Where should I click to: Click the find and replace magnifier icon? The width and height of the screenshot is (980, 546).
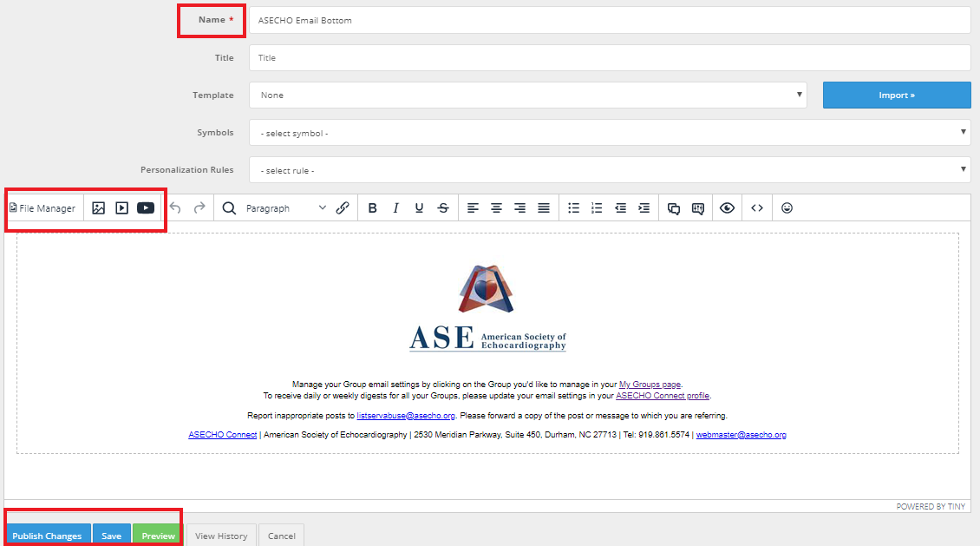[x=229, y=208]
